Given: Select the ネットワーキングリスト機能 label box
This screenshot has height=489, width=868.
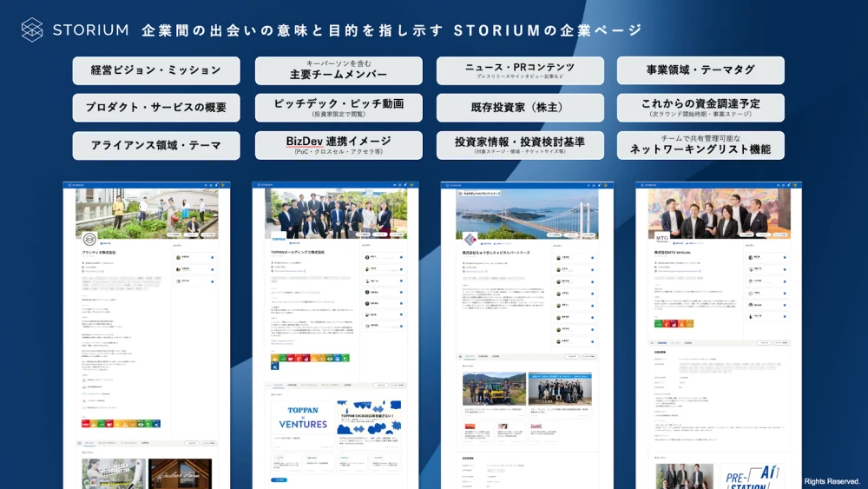Looking at the screenshot, I should [x=700, y=145].
